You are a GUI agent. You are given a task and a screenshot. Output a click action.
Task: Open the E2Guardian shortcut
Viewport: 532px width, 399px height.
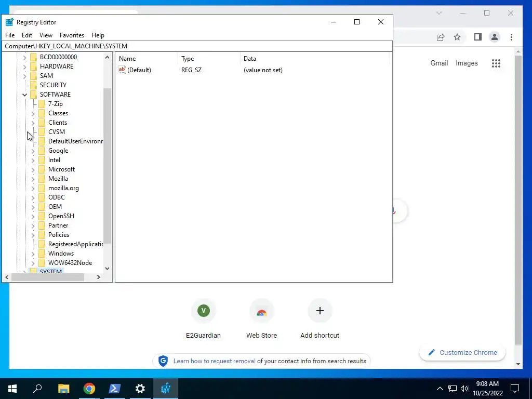203,319
